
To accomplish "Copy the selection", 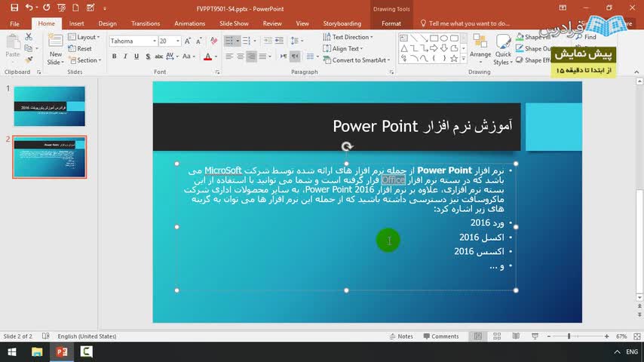I will tap(29, 48).
